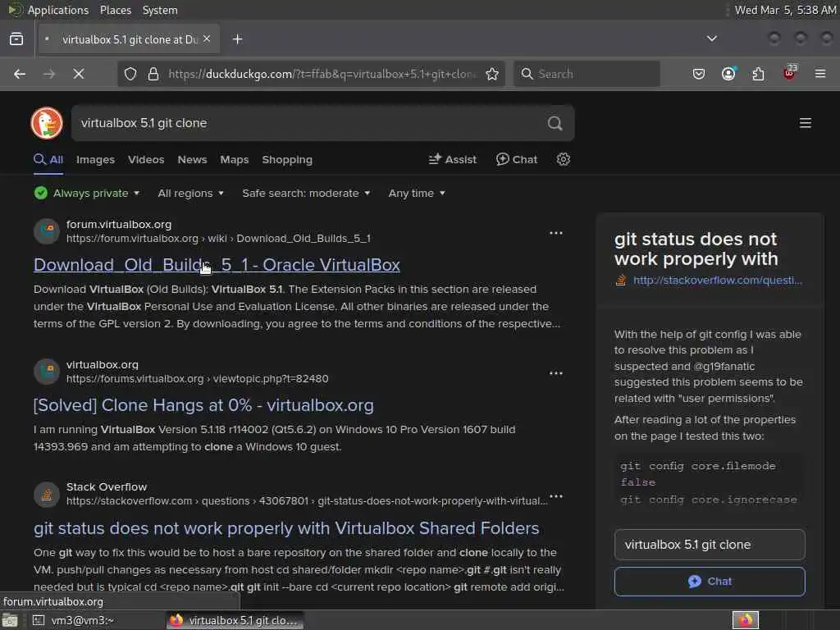Go back with the browser back arrow
840x630 pixels.
[x=20, y=74]
